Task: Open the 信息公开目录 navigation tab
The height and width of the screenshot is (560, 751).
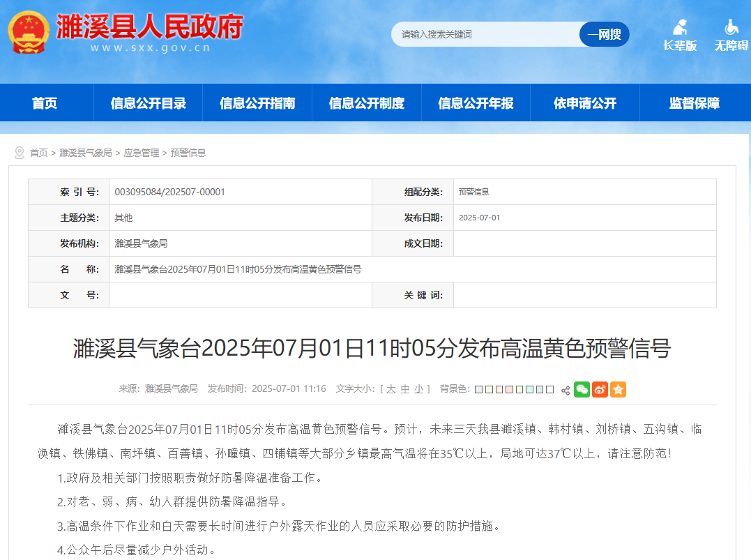Action: [x=149, y=103]
